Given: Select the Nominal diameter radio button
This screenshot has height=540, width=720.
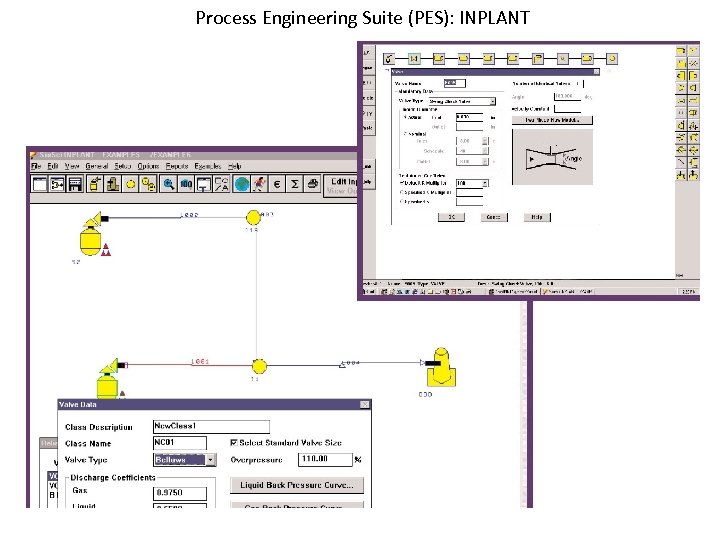Looking at the screenshot, I should pyautogui.click(x=405, y=134).
